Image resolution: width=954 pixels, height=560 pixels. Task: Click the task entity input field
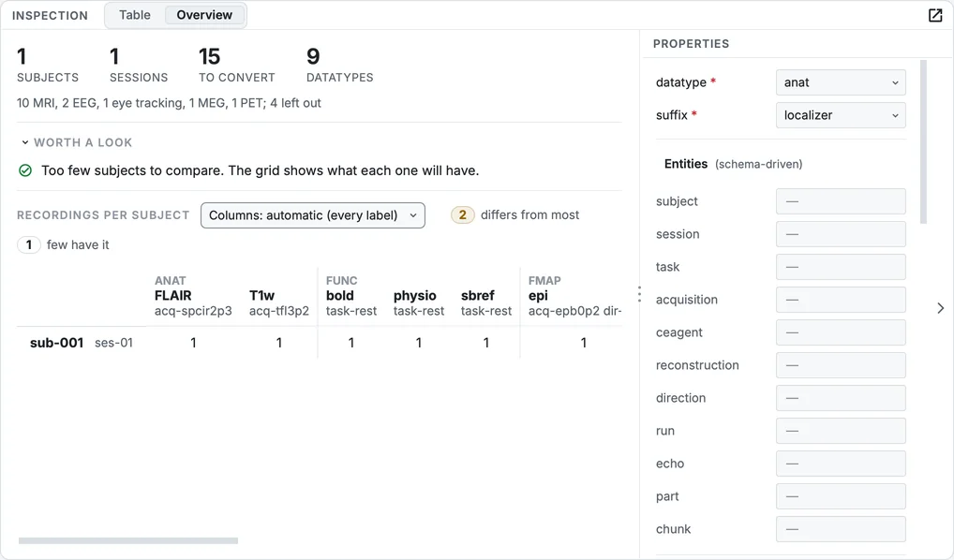[x=841, y=267]
